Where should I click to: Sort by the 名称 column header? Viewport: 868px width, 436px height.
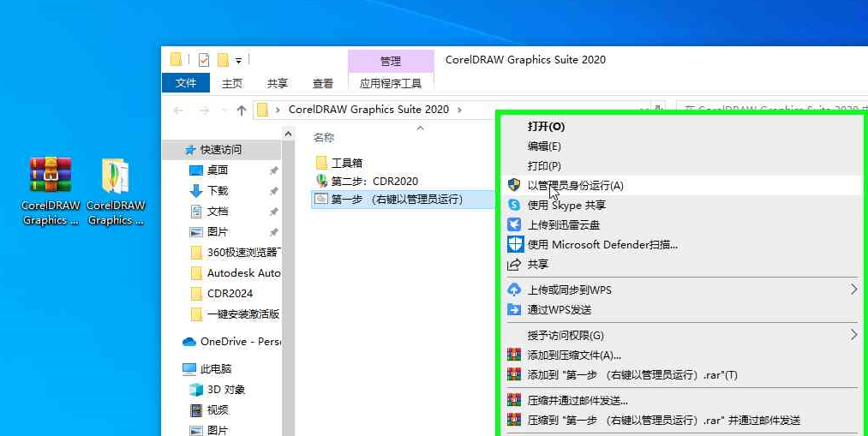pyautogui.click(x=324, y=137)
